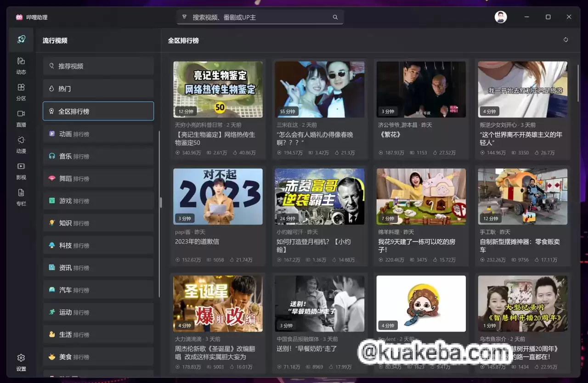Viewport: 588px width, 383px height.
Task: Switch to the 热门 category
Action: coord(98,88)
